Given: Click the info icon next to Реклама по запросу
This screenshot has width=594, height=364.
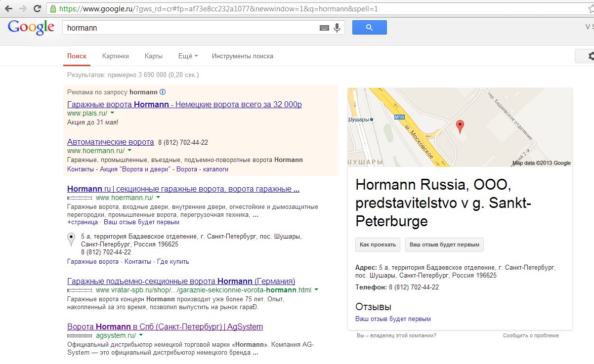Looking at the screenshot, I should coord(163,92).
